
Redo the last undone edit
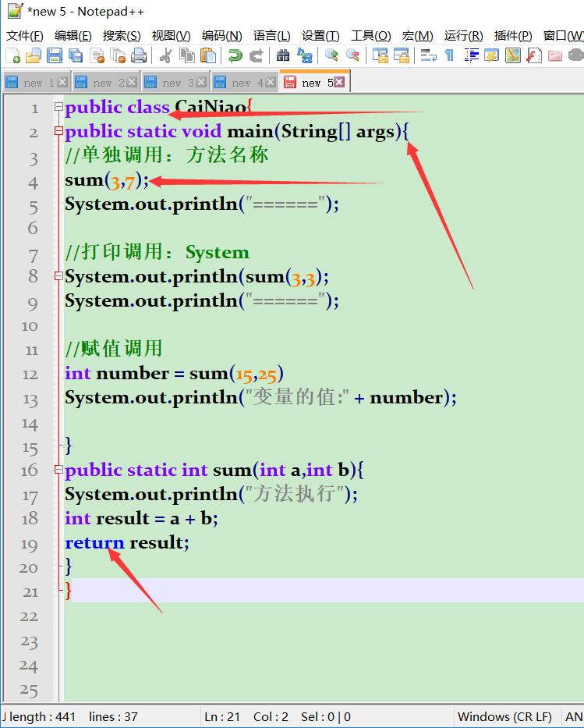point(257,55)
